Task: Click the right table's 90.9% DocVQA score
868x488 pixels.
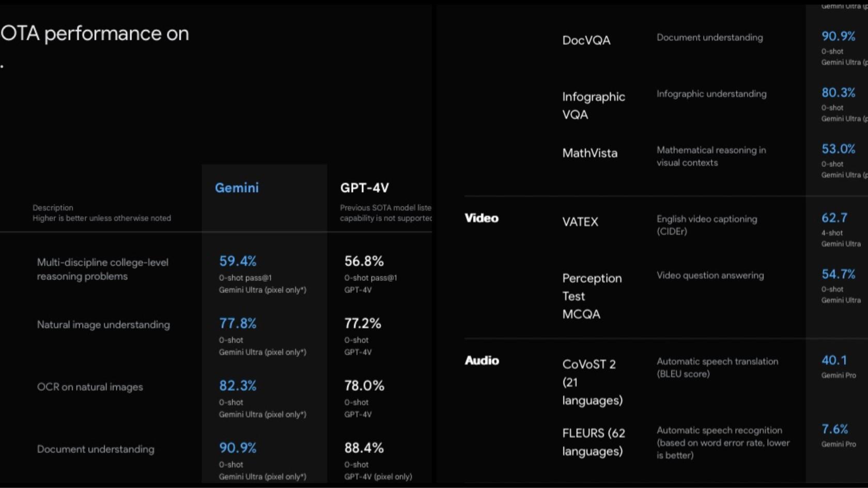Action: [839, 36]
